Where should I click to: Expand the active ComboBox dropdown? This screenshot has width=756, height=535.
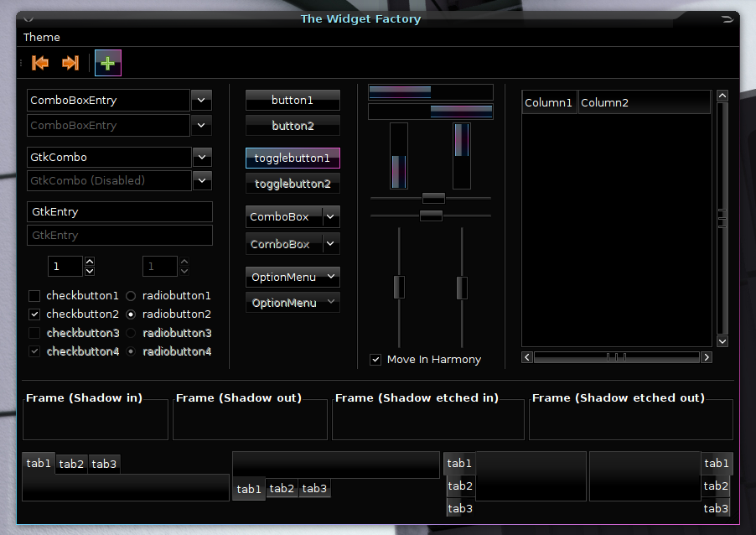[293, 216]
